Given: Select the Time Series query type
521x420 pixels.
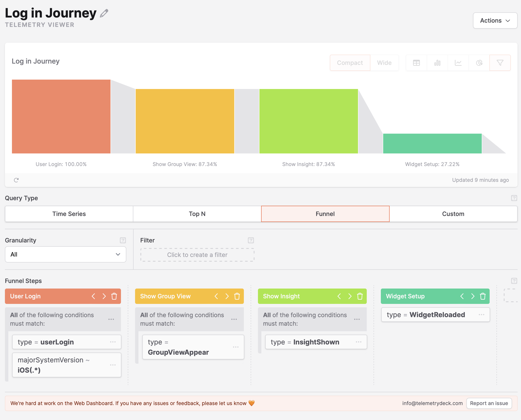Looking at the screenshot, I should pos(69,214).
